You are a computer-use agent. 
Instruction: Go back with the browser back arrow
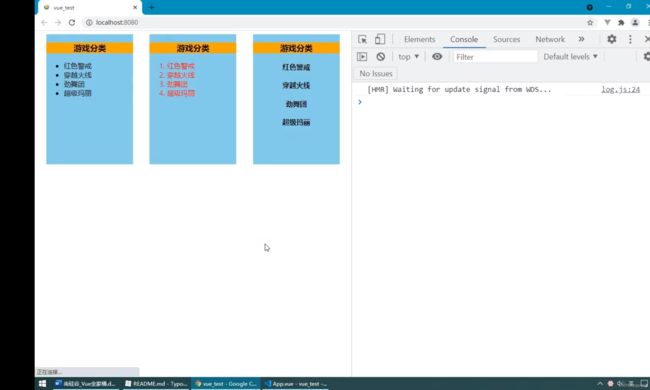(44, 22)
